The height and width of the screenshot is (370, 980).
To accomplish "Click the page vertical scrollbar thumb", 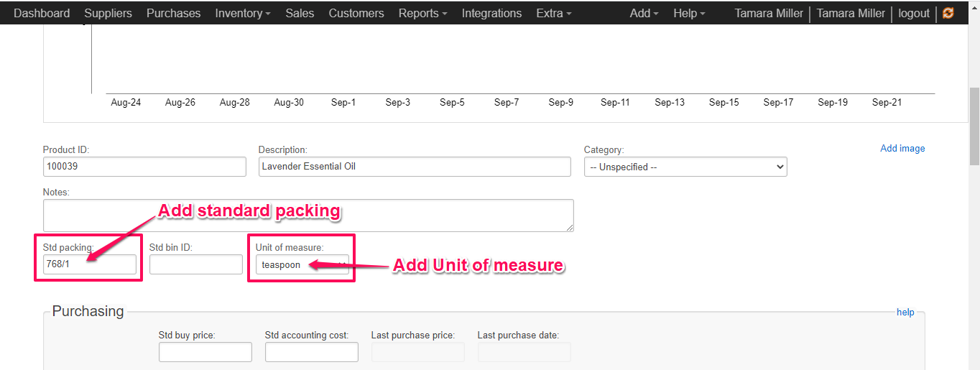I will coord(974,126).
